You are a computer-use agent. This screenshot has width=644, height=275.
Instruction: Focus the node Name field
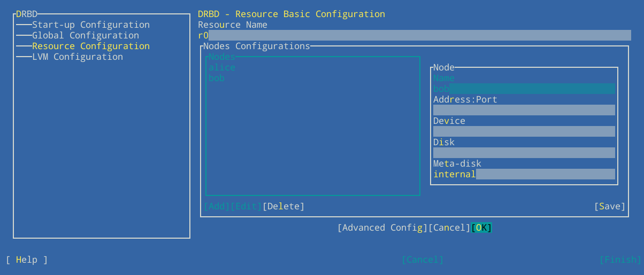524,89
